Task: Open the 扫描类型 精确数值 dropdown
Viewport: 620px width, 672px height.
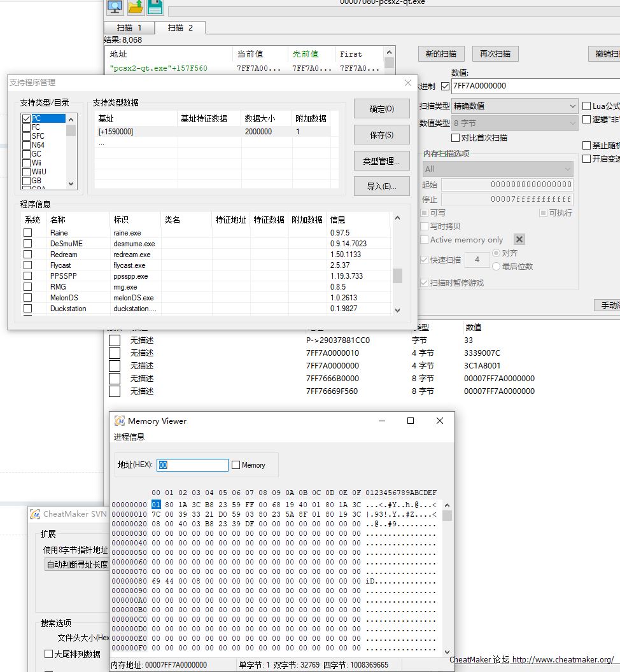Action: coord(514,106)
